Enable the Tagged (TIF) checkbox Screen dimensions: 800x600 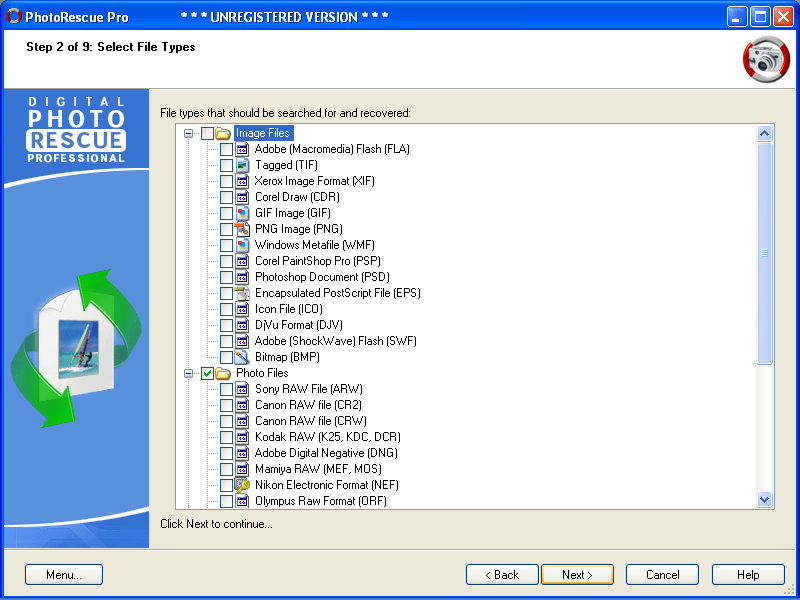tap(227, 165)
